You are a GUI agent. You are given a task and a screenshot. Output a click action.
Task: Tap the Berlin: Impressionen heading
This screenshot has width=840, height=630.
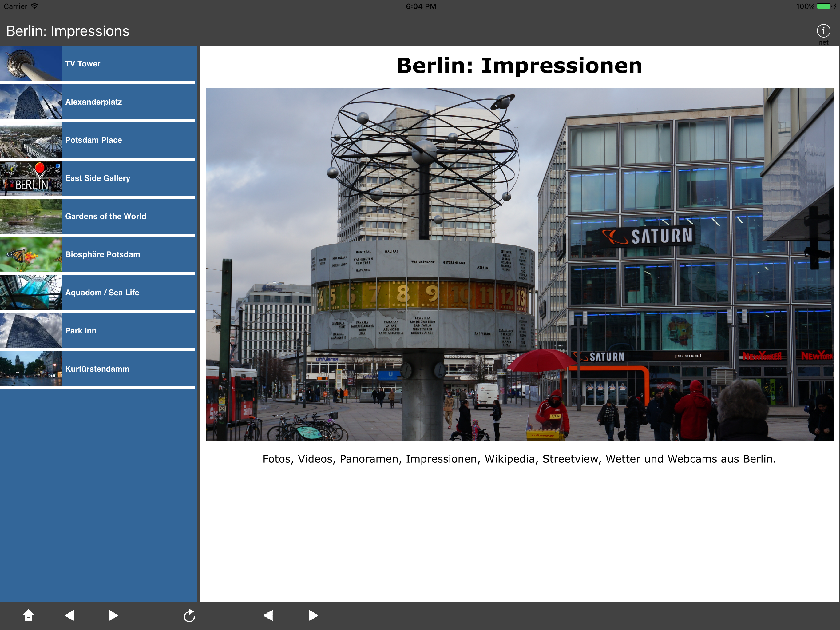[x=519, y=66]
